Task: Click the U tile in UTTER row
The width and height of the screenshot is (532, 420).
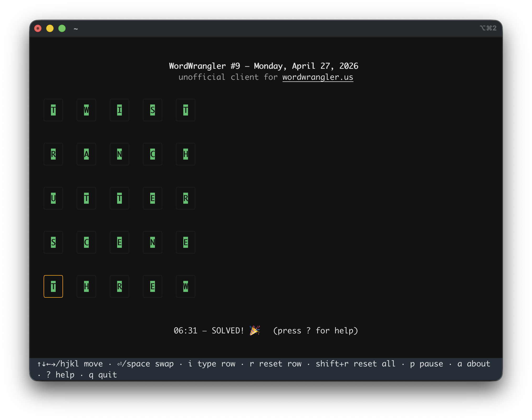Action: (53, 198)
